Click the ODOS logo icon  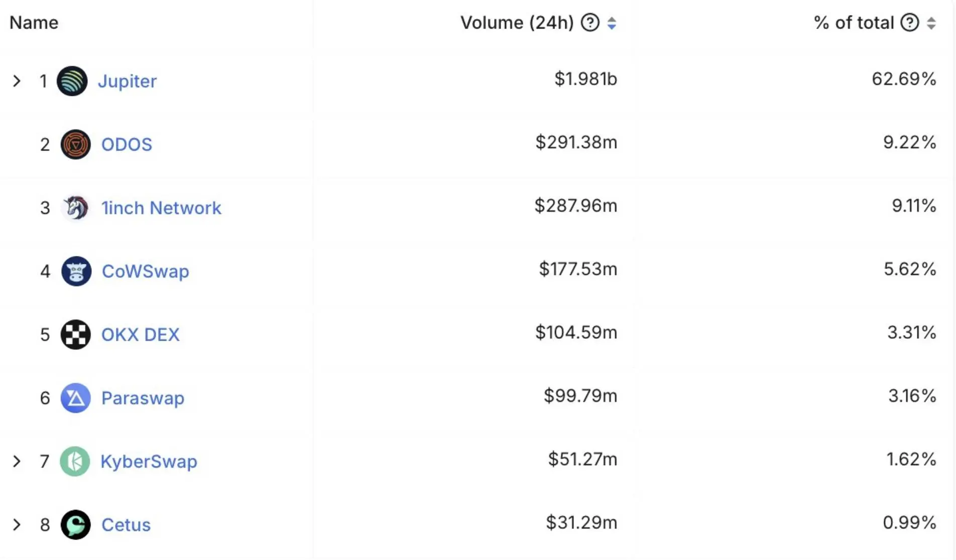pos(76,145)
